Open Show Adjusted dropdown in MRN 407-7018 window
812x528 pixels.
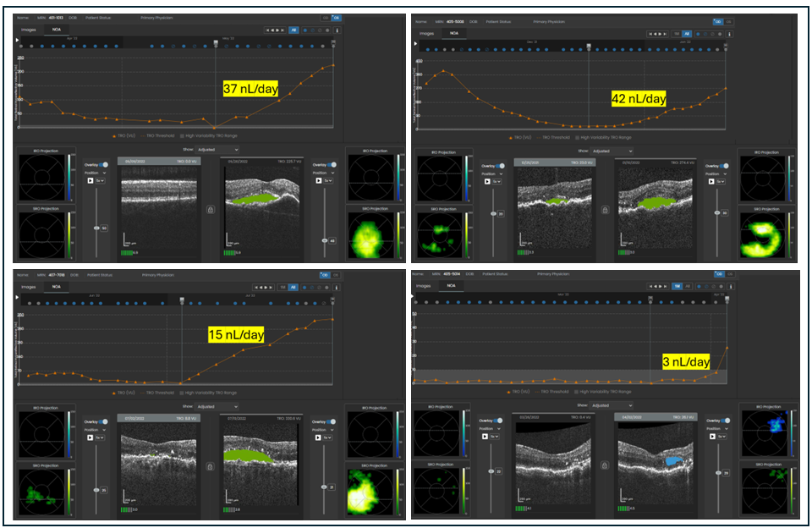(217, 406)
